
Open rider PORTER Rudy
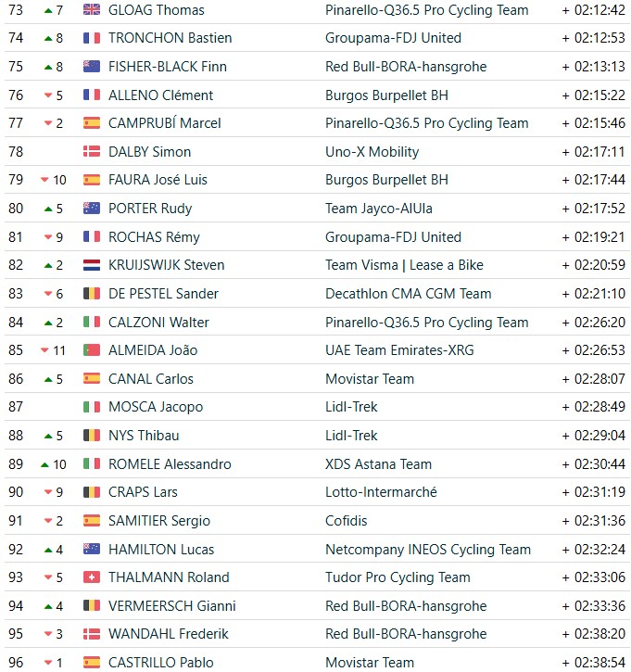[150, 209]
